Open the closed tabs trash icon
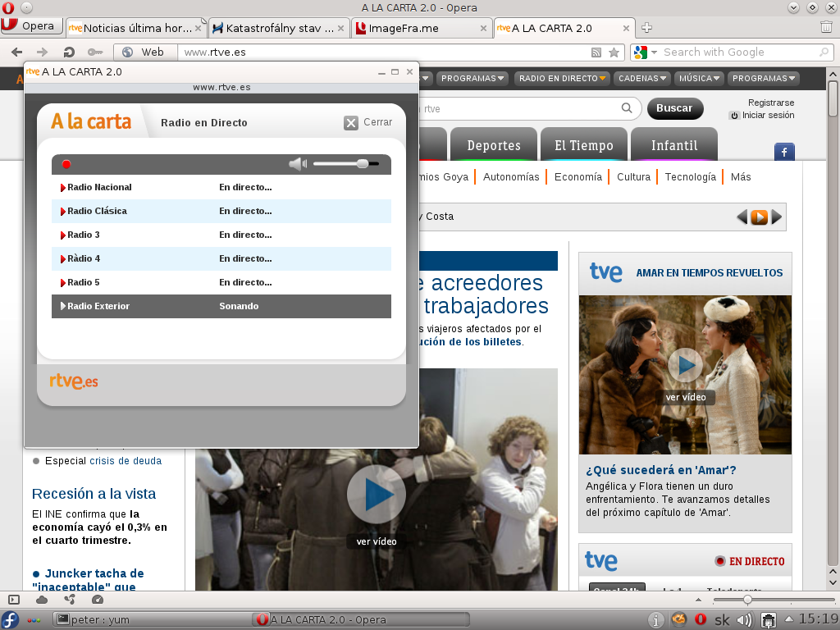Image resolution: width=840 pixels, height=630 pixels. (827, 27)
